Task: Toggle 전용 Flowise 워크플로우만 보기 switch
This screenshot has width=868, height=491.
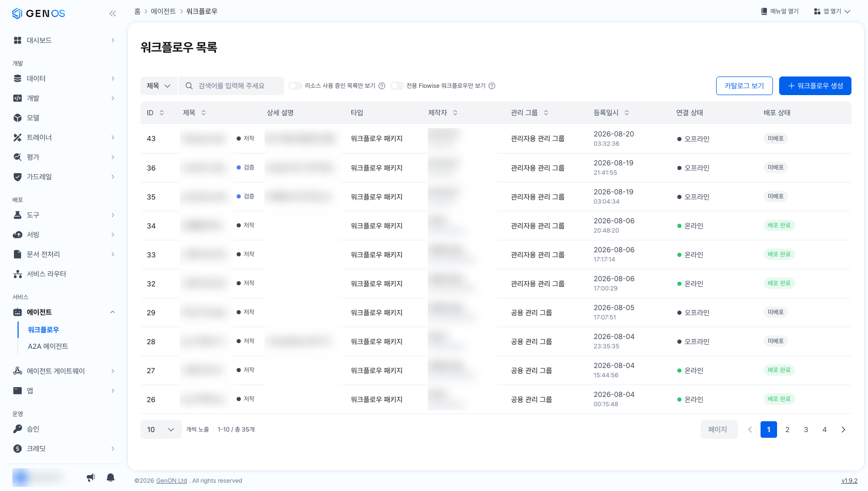Action: tap(397, 86)
